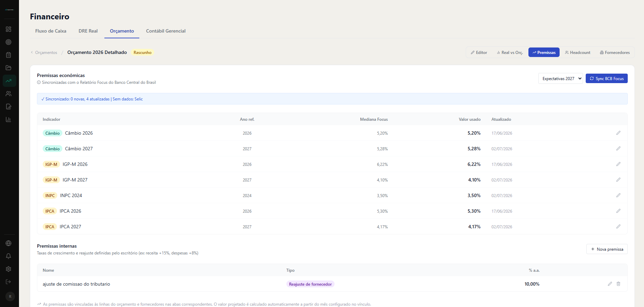644x307 pixels.
Task: Switch to DRE Real tab
Action: coord(88,31)
